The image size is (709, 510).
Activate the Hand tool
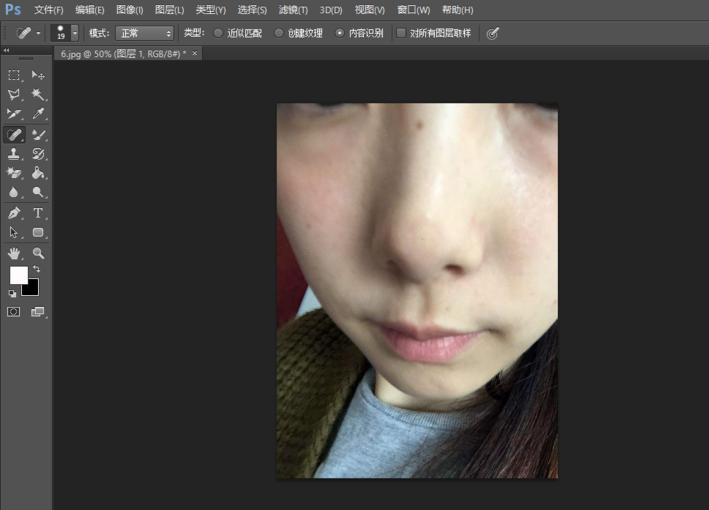coord(14,253)
